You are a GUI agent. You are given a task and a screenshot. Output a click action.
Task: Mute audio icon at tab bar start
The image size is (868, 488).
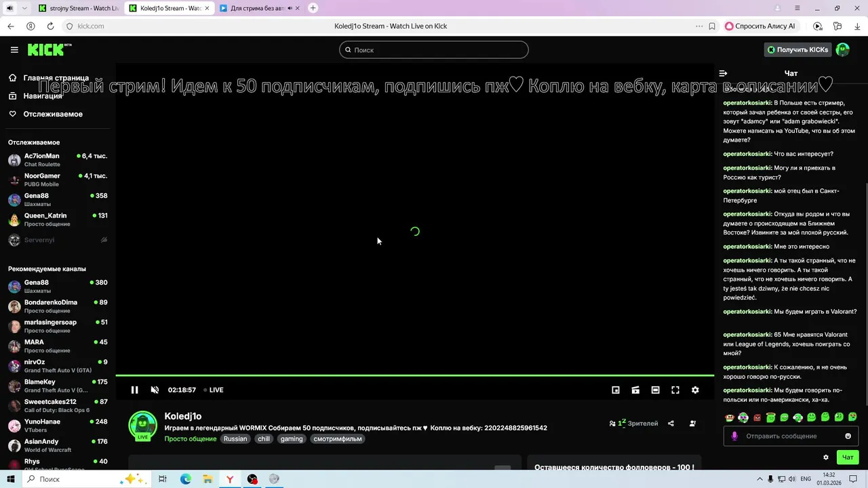tap(9, 8)
